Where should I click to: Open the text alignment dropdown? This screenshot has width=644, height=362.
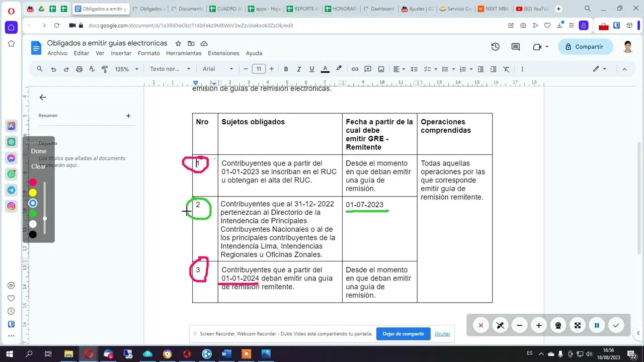click(x=399, y=69)
